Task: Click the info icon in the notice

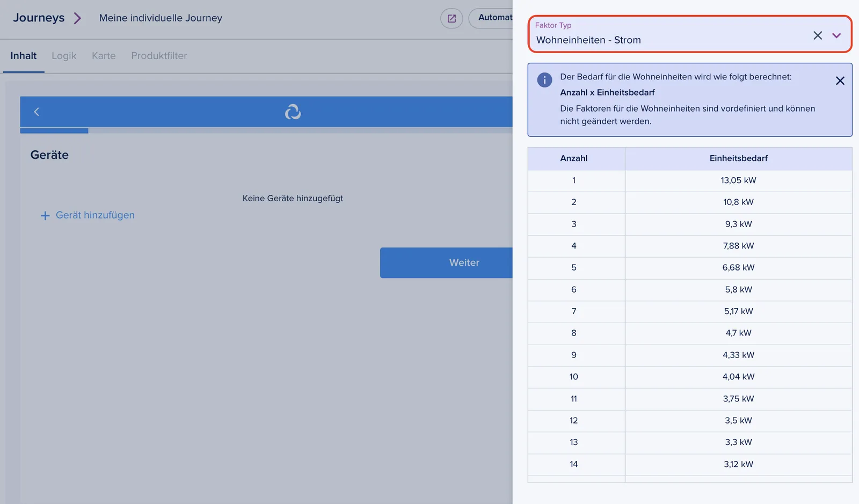Action: (544, 80)
